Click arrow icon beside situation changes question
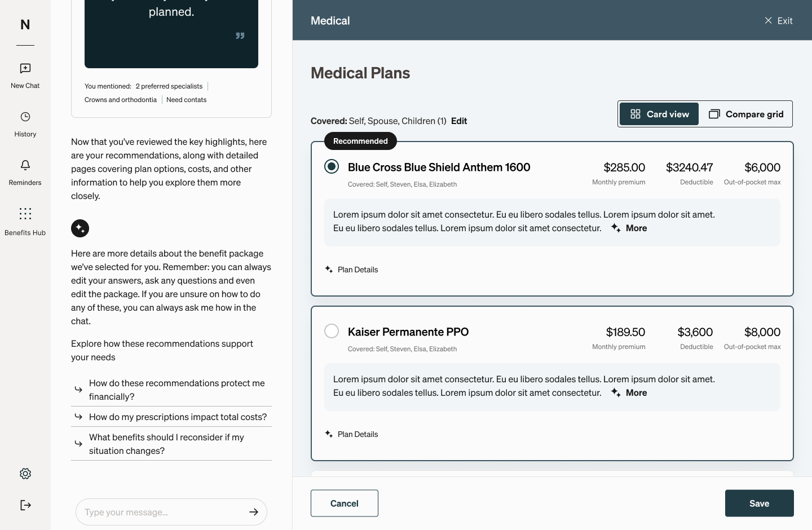Screen dimensions: 812x530 [78, 444]
